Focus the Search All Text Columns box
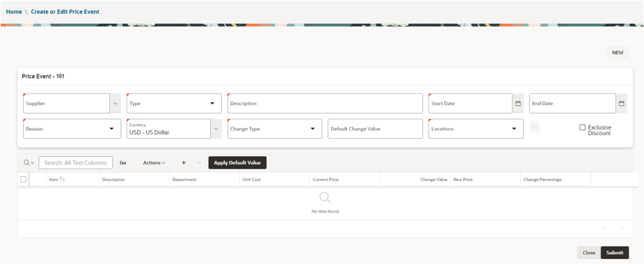This screenshot has width=644, height=264. 76,163
